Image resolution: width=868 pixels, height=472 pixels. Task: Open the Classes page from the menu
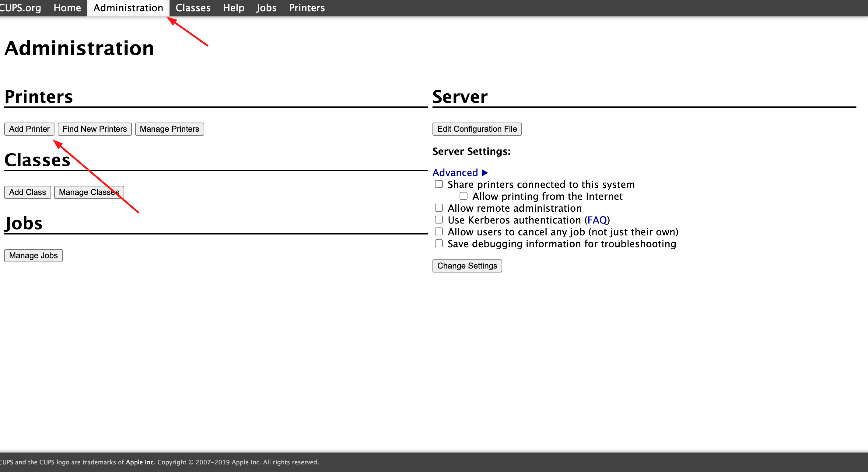pyautogui.click(x=192, y=7)
